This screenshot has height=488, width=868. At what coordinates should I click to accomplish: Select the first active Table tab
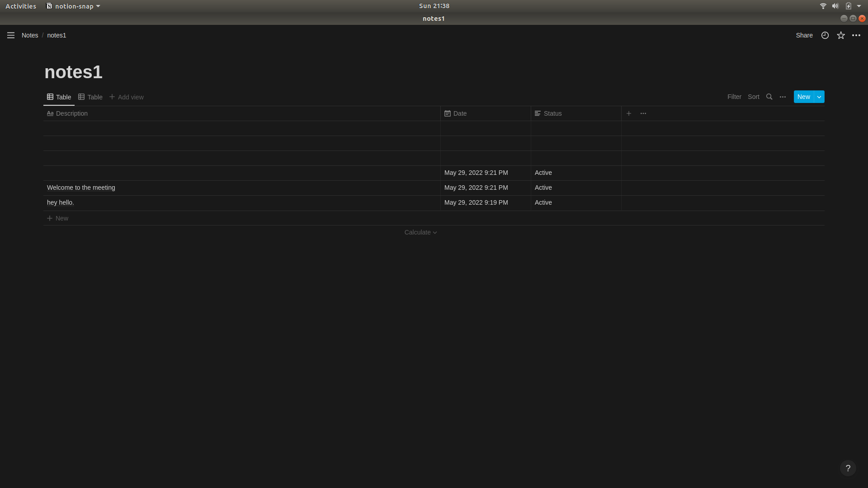(x=59, y=97)
